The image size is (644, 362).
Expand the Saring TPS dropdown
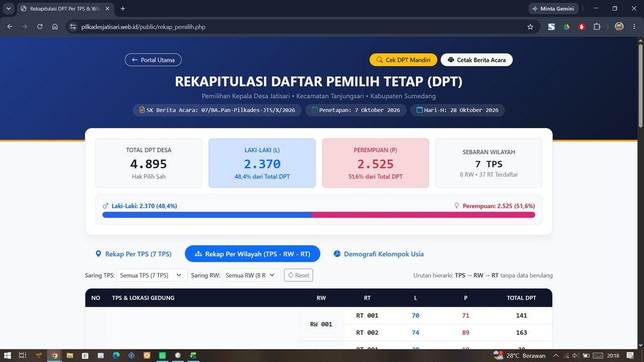pos(151,275)
